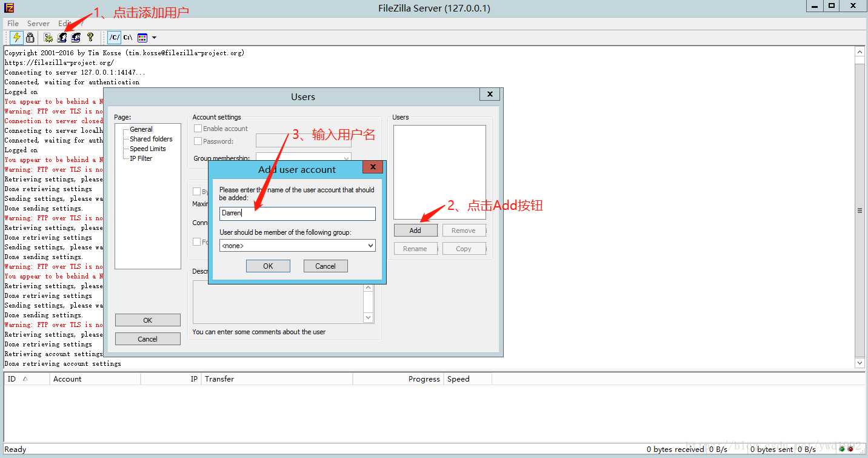Open the File menu

[x=13, y=24]
